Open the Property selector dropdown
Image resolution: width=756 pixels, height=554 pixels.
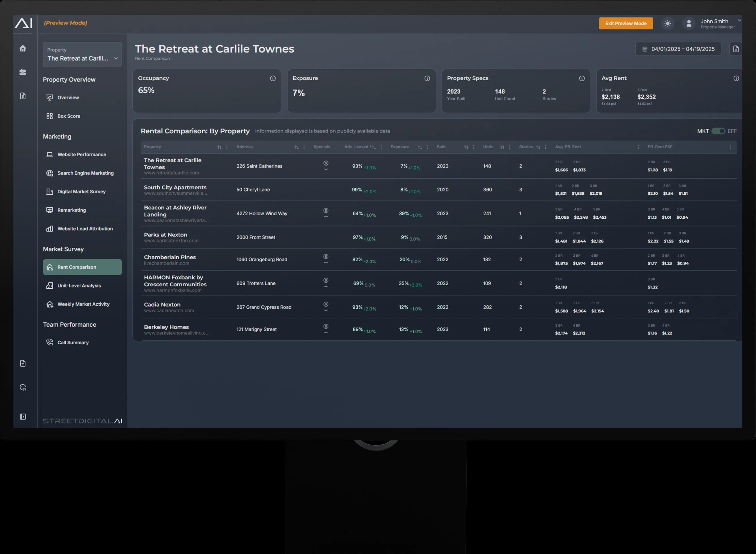(82, 55)
